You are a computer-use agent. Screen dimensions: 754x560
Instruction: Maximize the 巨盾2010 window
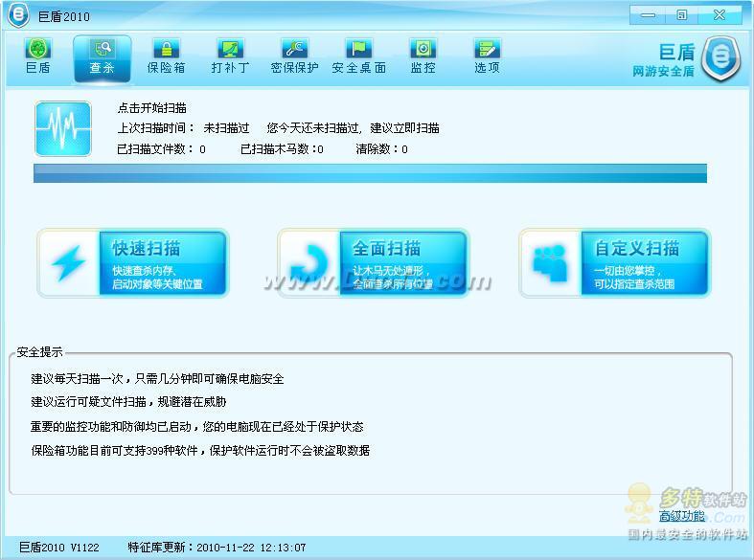[682, 15]
